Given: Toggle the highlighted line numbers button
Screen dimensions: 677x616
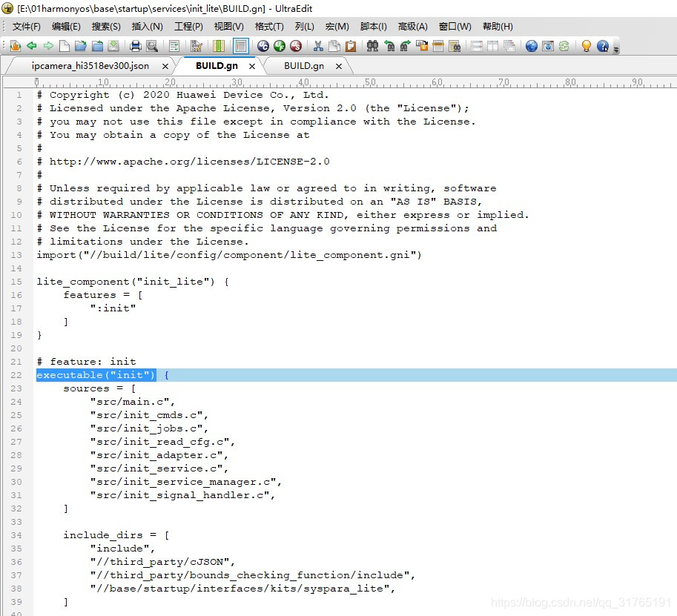Looking at the screenshot, I should (x=241, y=45).
